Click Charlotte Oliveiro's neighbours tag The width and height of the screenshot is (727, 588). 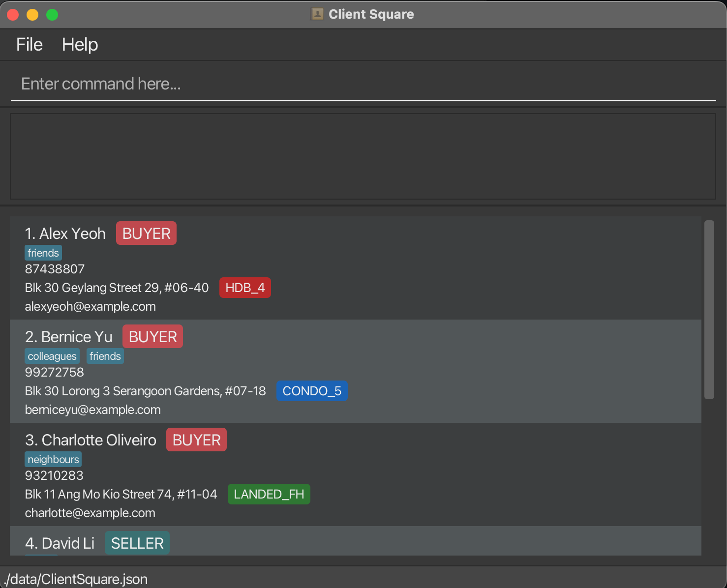pyautogui.click(x=53, y=459)
